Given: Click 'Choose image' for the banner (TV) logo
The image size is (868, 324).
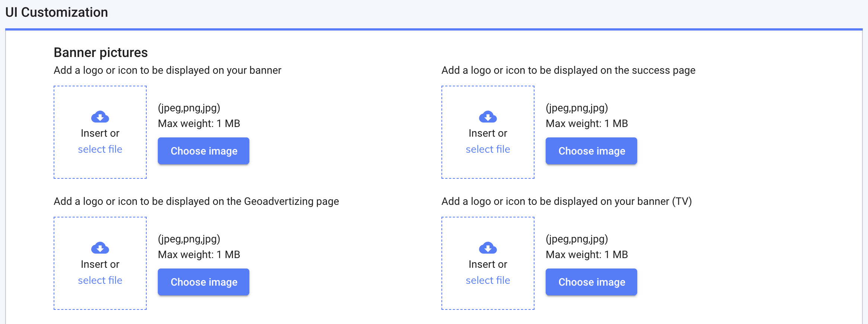Looking at the screenshot, I should (591, 282).
